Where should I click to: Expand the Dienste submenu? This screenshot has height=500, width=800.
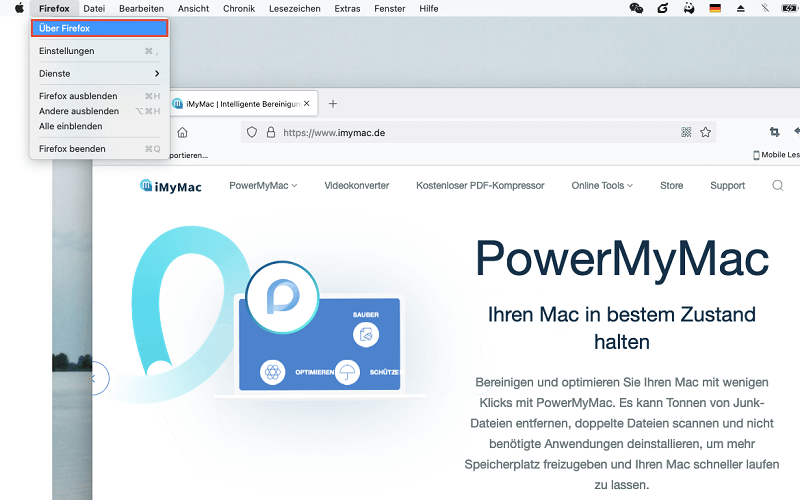coord(99,73)
